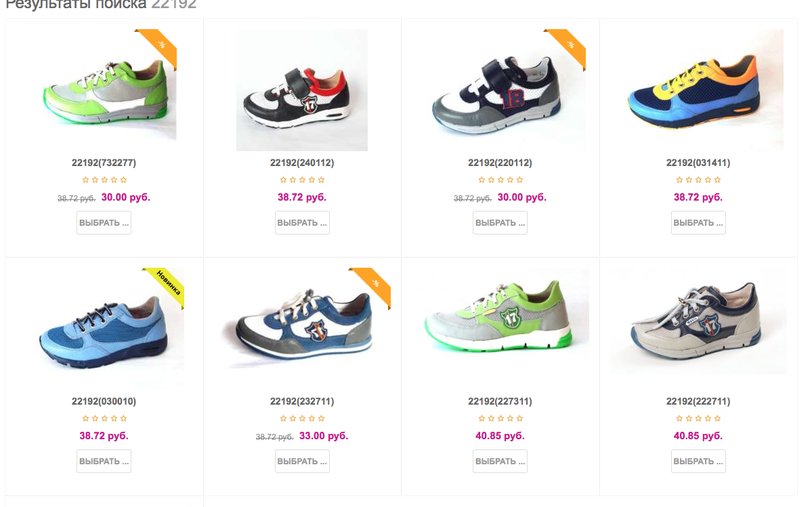Give 22192(240112) a one-star rating
The height and width of the screenshot is (507, 812).
click(283, 180)
